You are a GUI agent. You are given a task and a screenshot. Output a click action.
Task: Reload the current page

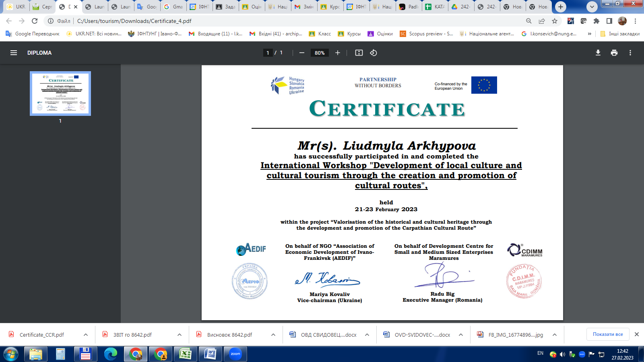(35, 21)
